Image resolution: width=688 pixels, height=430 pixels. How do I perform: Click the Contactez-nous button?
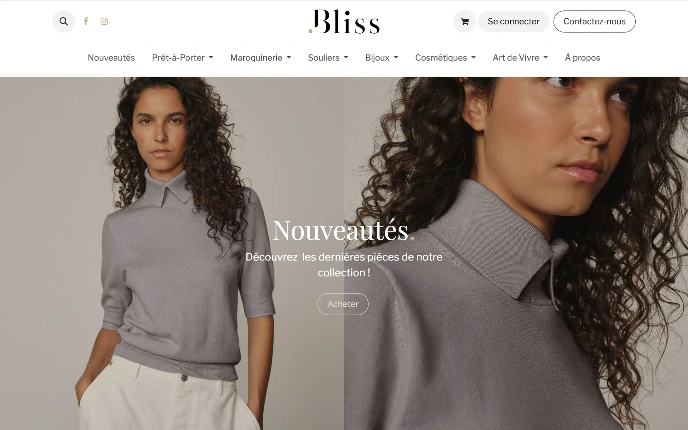[x=594, y=22]
